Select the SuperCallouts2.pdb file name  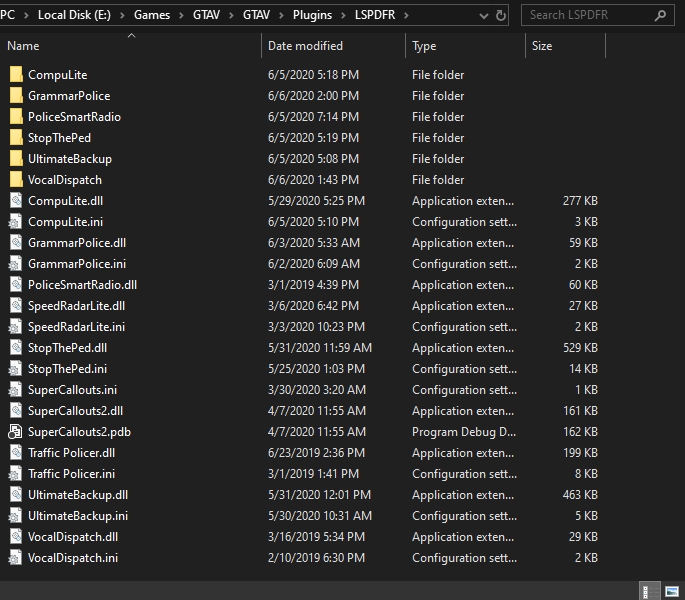(x=79, y=432)
